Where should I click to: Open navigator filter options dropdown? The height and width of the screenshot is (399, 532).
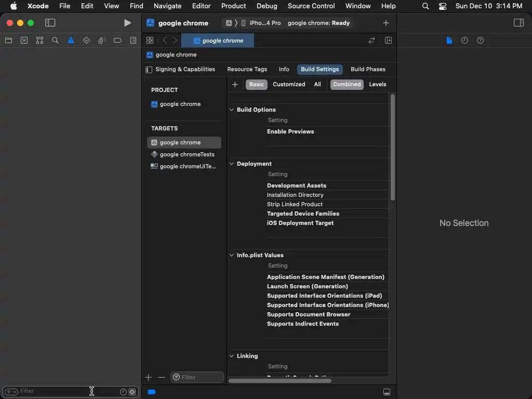pyautogui.click(x=11, y=392)
